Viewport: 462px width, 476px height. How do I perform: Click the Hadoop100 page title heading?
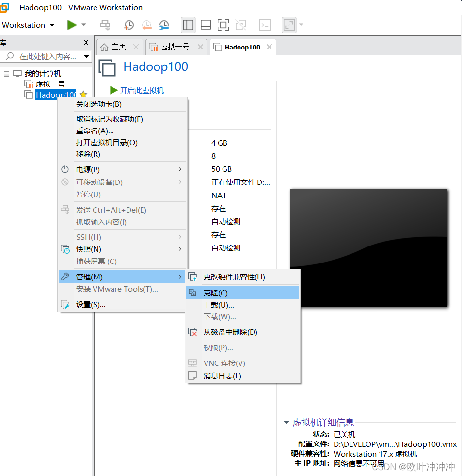point(156,67)
